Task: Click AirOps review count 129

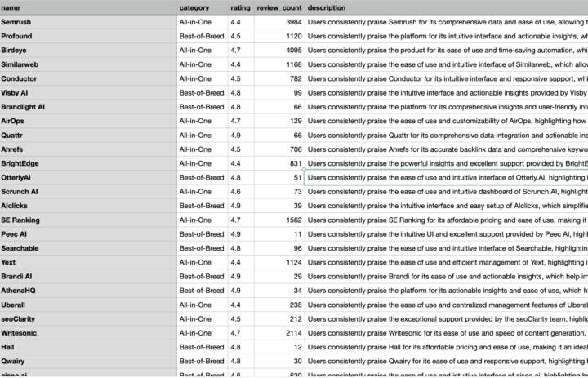Action: coord(279,121)
